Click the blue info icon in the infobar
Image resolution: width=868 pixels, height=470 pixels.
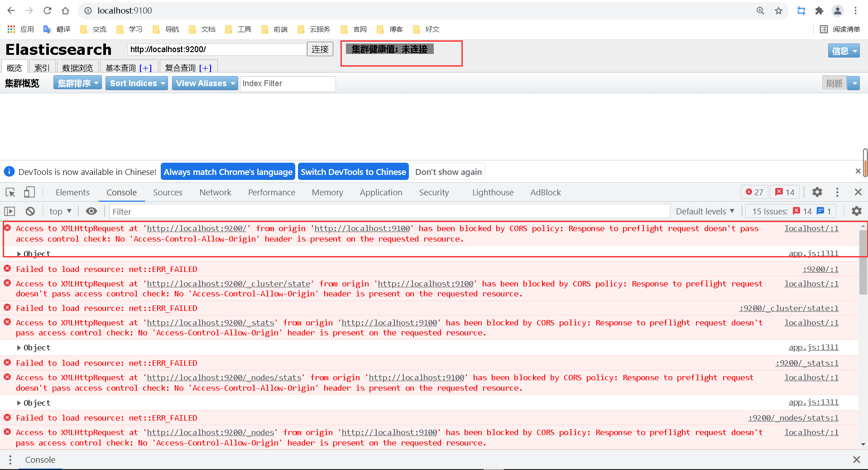point(9,172)
